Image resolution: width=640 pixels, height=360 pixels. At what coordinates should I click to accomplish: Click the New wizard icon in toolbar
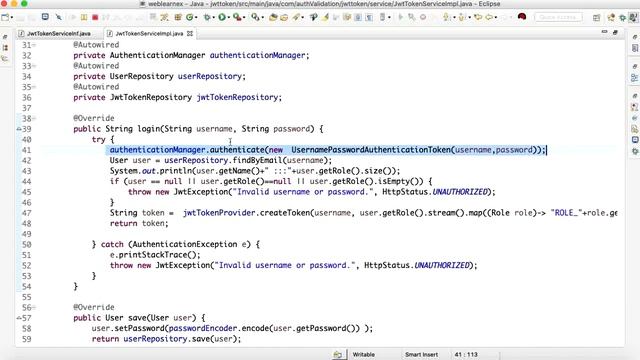[5, 17]
